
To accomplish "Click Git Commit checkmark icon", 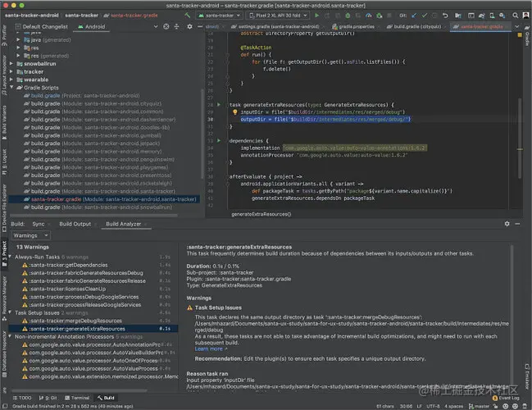I will point(424,16).
